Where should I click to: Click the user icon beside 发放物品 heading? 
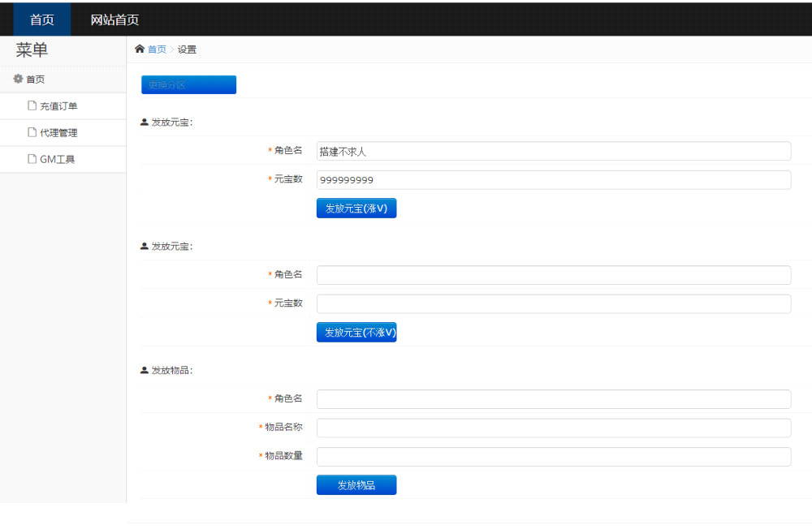[145, 370]
